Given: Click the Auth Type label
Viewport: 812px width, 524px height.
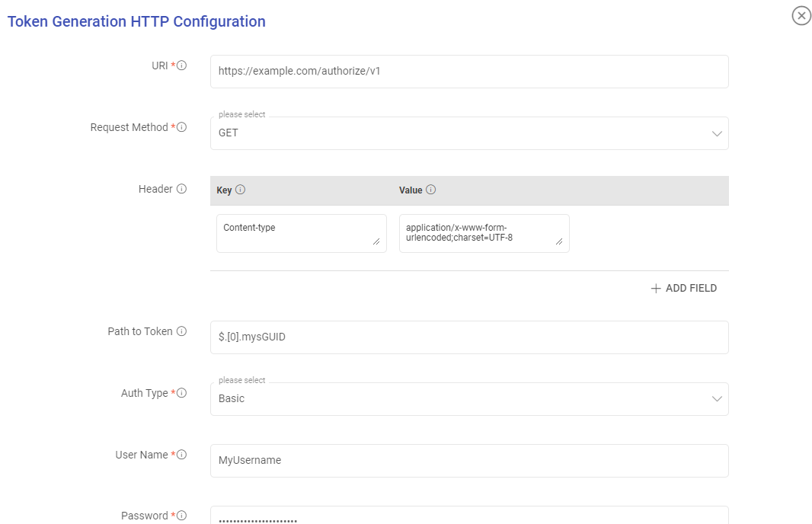Looking at the screenshot, I should click(145, 393).
